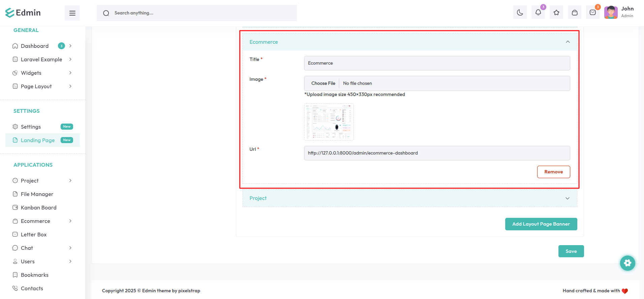The height and width of the screenshot is (299, 644).
Task: Click John's profile avatar
Action: point(611,13)
